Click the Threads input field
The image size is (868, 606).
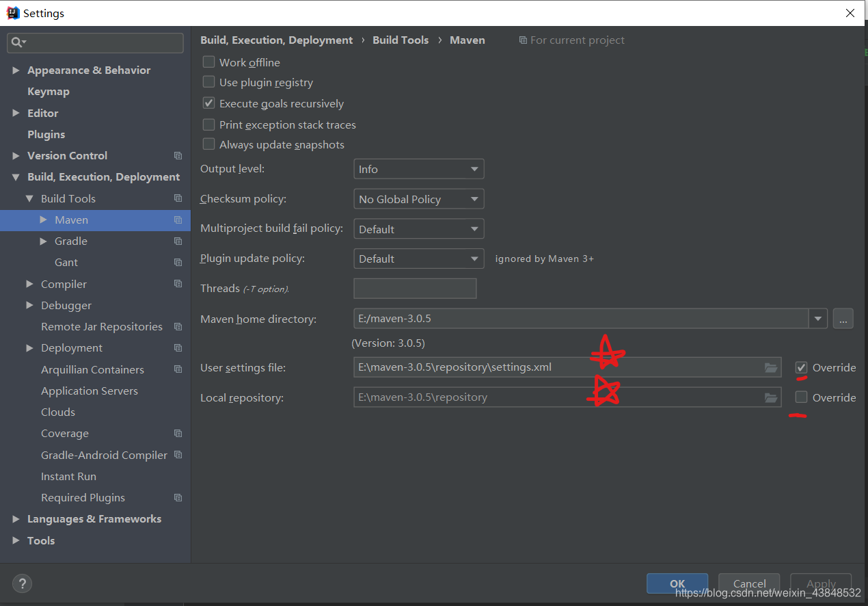tap(415, 289)
